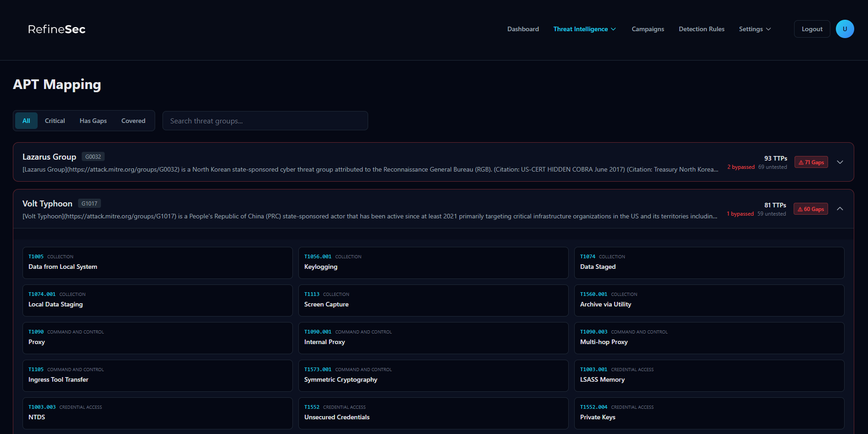This screenshot has width=868, height=434.
Task: Click the 71 Gaps warning badge on Lazarus Group
Action: pyautogui.click(x=811, y=162)
